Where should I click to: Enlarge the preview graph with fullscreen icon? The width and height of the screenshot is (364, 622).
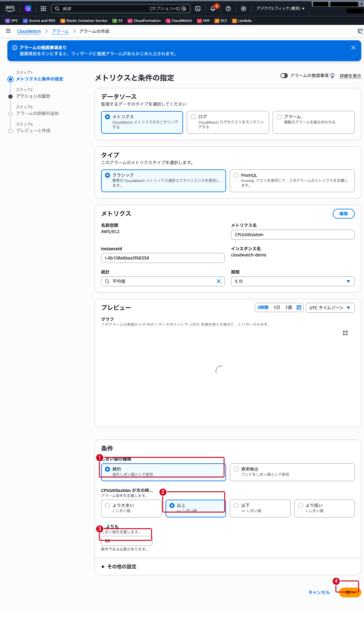click(345, 333)
